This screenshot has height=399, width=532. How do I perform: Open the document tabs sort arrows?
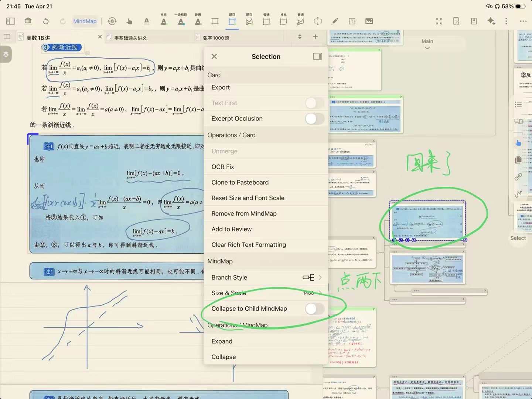tap(300, 37)
